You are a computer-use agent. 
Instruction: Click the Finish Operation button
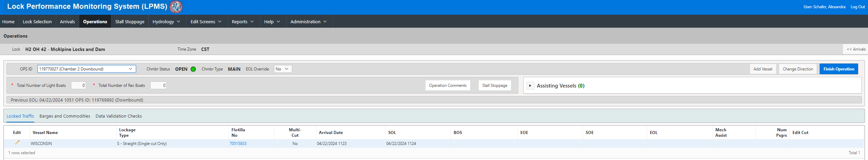pos(839,69)
